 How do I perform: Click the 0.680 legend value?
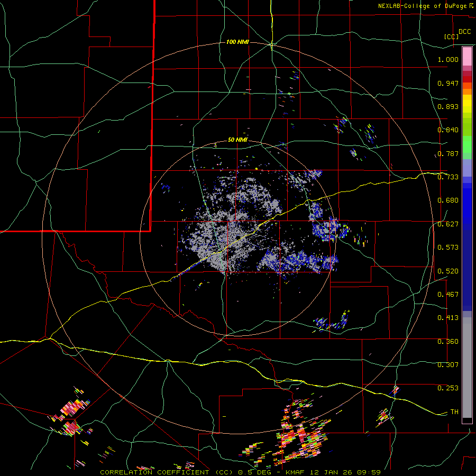click(448, 200)
